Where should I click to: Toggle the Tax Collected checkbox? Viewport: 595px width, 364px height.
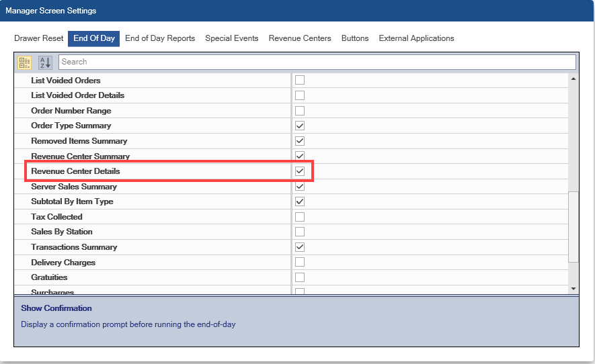tap(300, 217)
